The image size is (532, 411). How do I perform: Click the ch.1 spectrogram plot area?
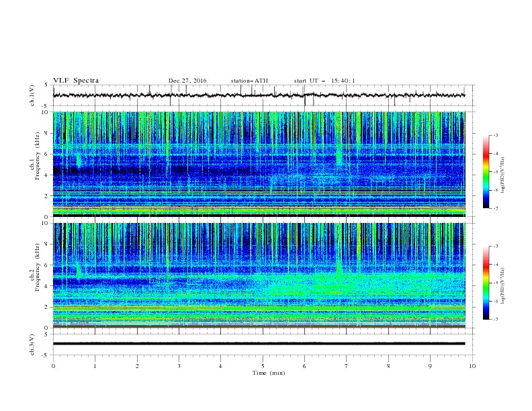tap(259, 164)
